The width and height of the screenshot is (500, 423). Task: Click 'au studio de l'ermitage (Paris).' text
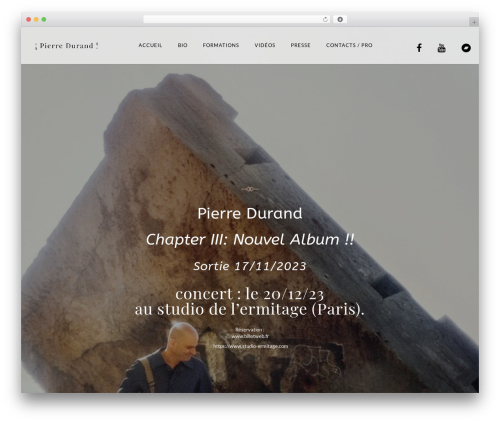point(250,309)
